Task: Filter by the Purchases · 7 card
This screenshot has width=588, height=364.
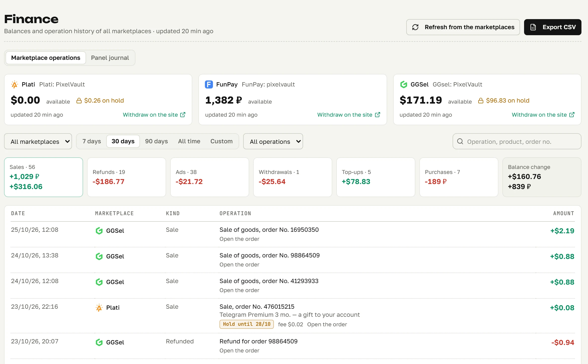Action: (x=459, y=177)
